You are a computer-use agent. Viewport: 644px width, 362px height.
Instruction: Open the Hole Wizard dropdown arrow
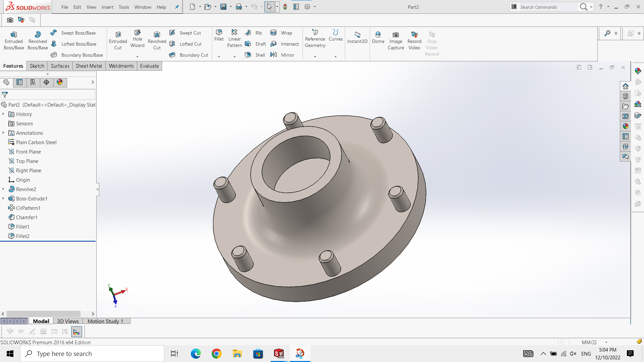137,57
